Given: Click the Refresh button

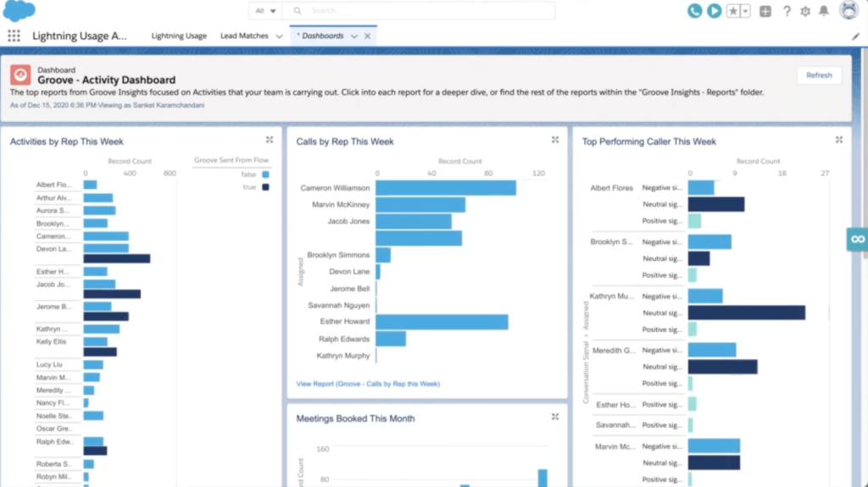Looking at the screenshot, I should (x=819, y=75).
